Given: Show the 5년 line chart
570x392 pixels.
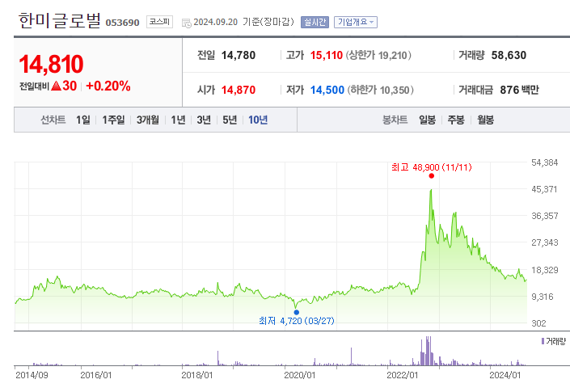Looking at the screenshot, I should click(230, 120).
